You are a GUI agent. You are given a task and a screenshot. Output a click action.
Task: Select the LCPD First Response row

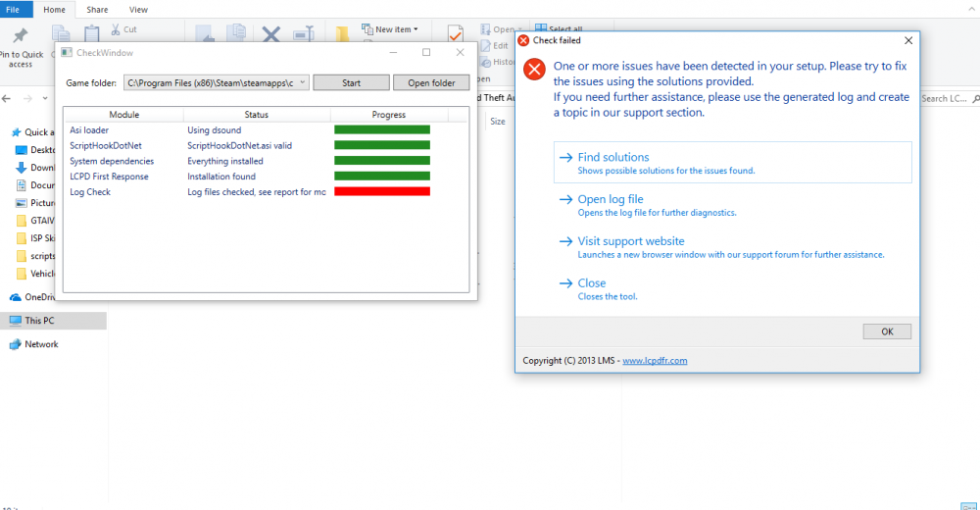[266, 177]
